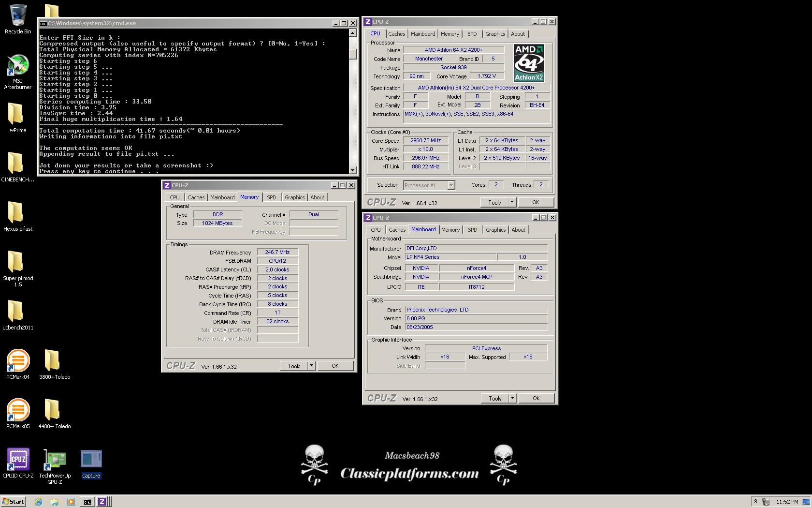Image resolution: width=812 pixels, height=508 pixels.
Task: Switch to cmd.exe taskbar button
Action: pyautogui.click(x=87, y=502)
